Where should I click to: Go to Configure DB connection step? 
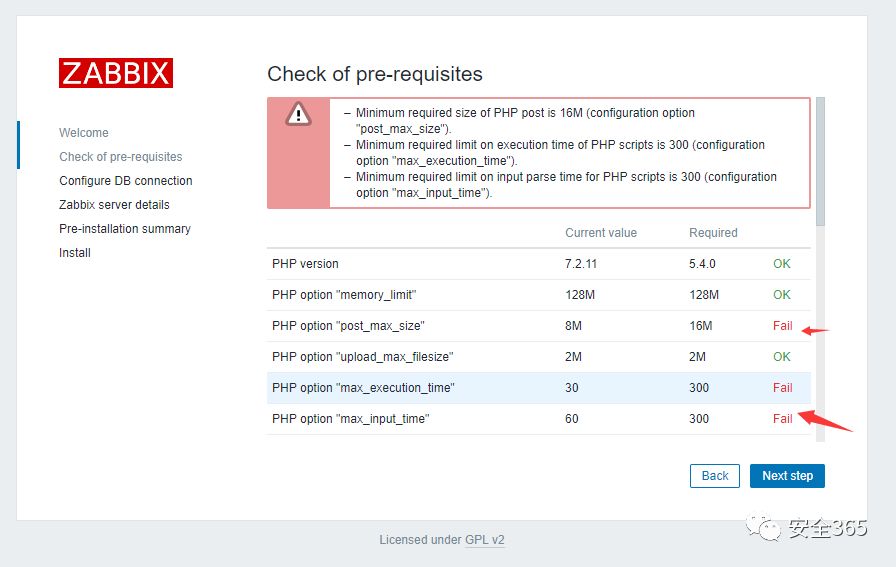(x=126, y=181)
